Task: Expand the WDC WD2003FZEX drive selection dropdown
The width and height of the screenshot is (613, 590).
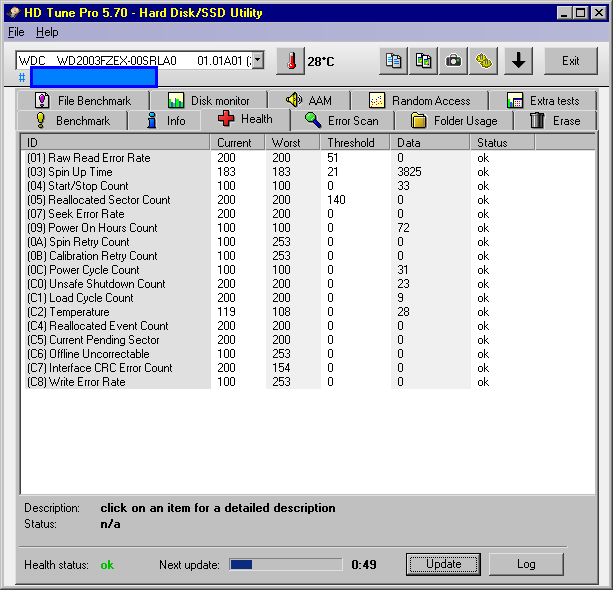Action: pyautogui.click(x=258, y=61)
